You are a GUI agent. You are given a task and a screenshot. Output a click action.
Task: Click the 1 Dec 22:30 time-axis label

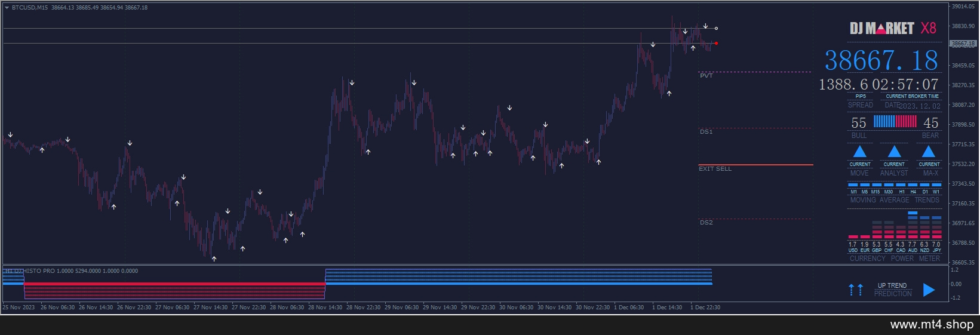point(705,308)
